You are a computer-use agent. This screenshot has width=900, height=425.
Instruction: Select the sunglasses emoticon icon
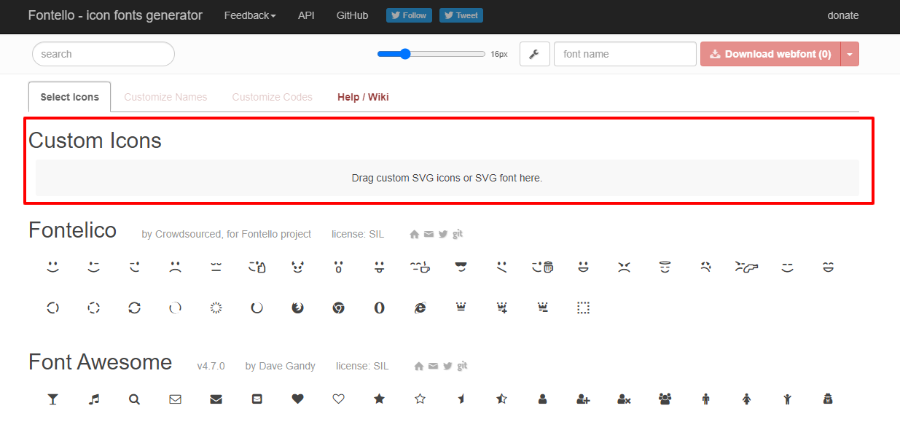(460, 266)
